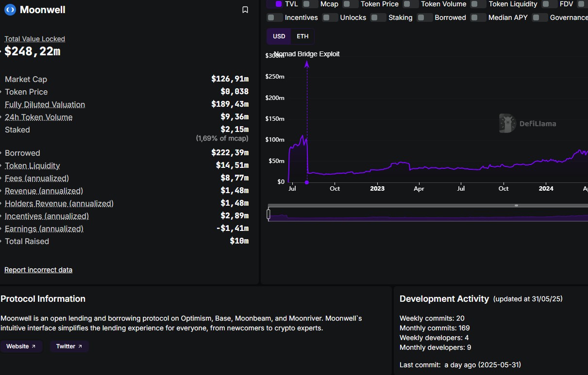This screenshot has height=375, width=588.
Task: Click the Fees value $8,77m
Action: [x=235, y=178]
